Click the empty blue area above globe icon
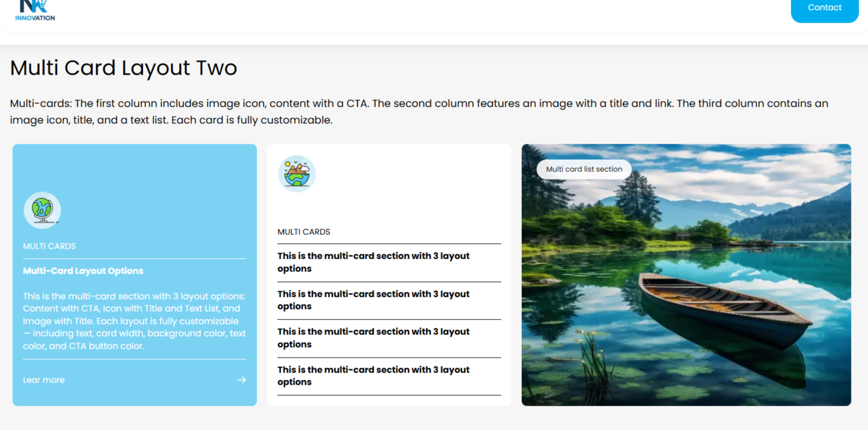Image resolution: width=868 pixels, height=430 pixels. [134, 166]
